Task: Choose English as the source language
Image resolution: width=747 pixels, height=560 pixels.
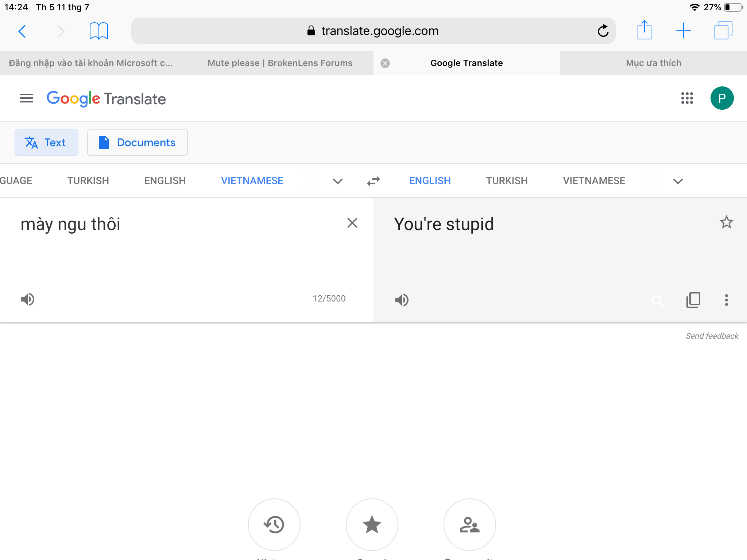Action: coord(165,181)
